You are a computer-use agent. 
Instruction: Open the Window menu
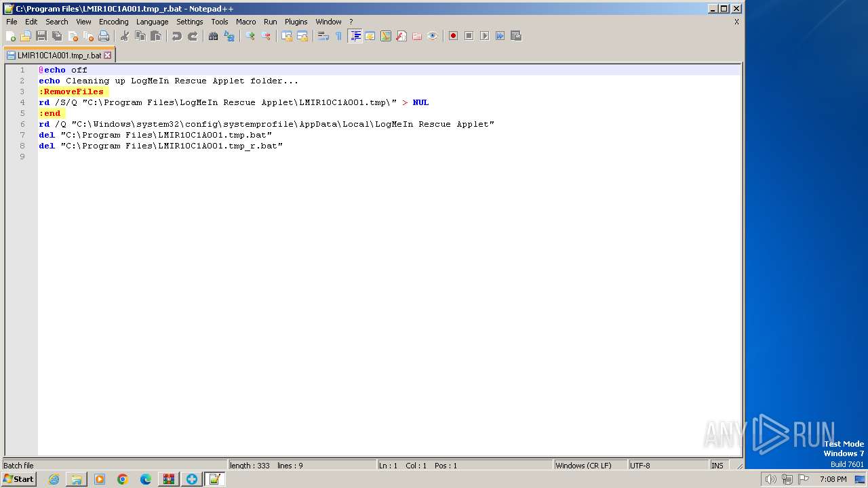(x=328, y=22)
